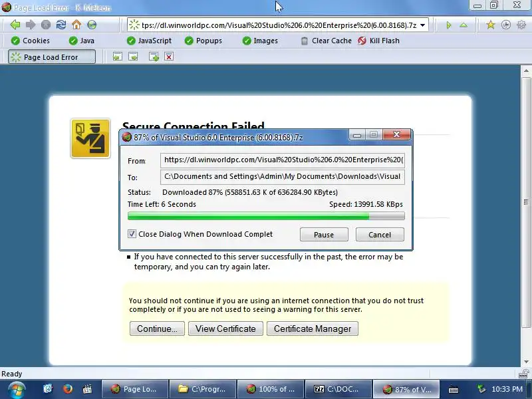Reload the page with the blue refresh icon
The image size is (532, 399).
61,25
